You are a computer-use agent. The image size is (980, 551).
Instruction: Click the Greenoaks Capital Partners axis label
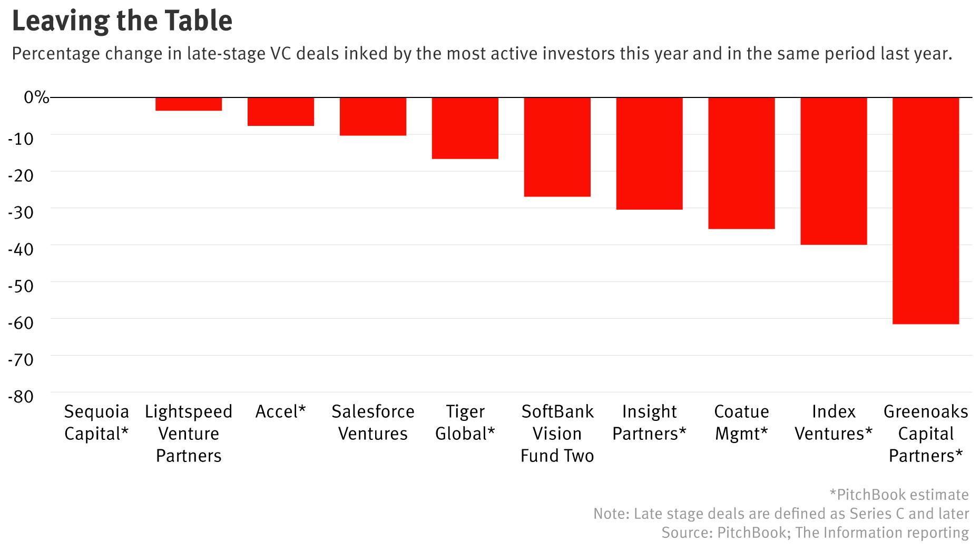925,433
